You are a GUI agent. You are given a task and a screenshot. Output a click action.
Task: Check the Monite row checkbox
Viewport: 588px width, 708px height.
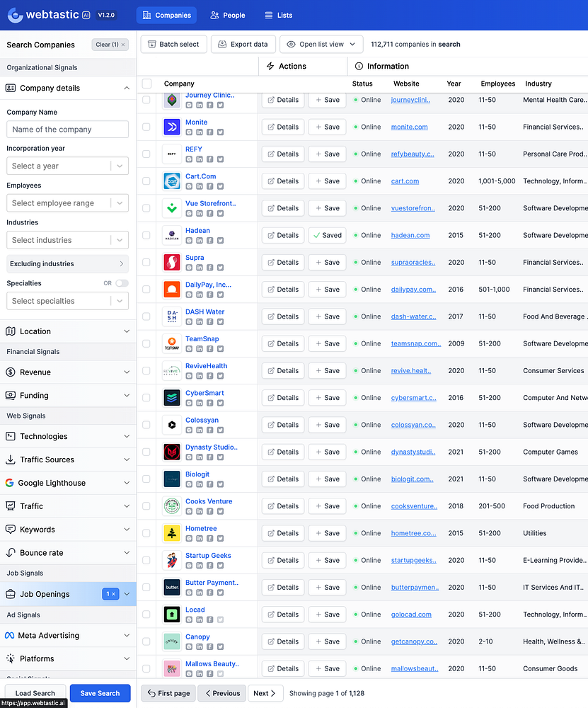coord(146,127)
